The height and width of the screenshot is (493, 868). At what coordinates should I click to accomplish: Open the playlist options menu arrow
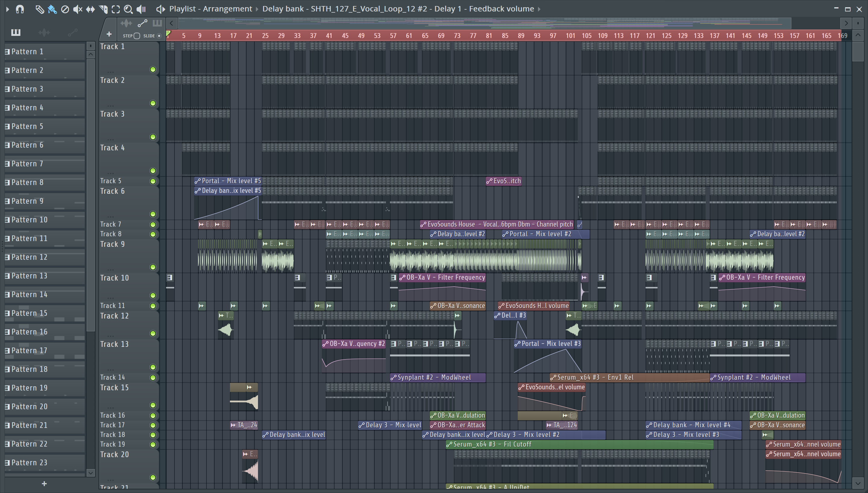point(8,9)
